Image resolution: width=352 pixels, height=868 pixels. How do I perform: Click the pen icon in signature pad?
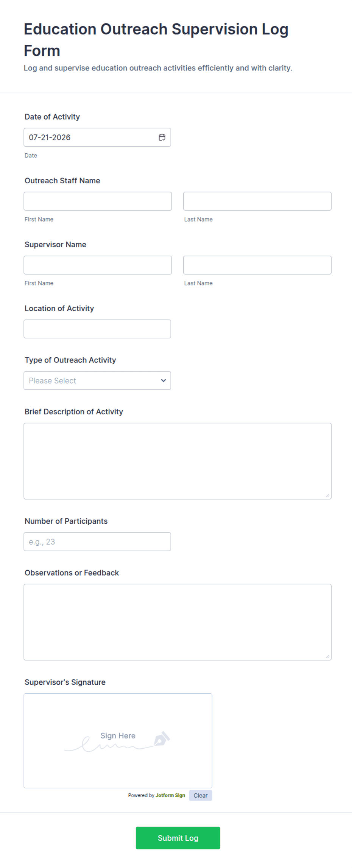[162, 738]
